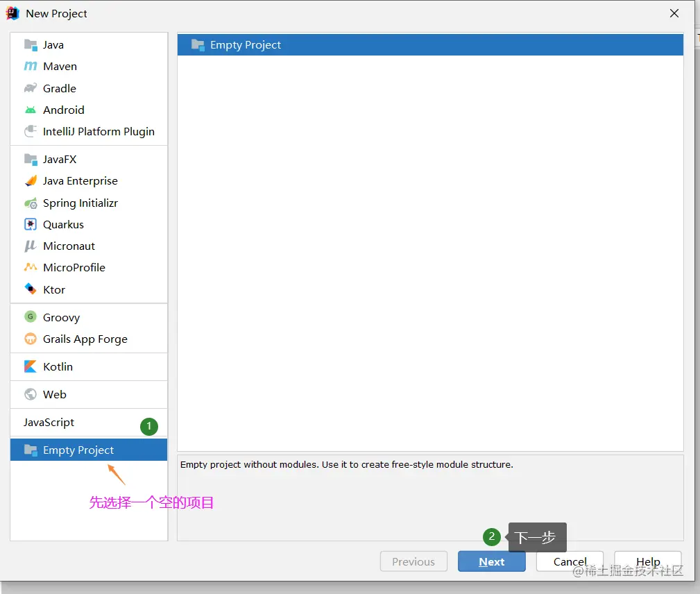Screen dimensions: 700x594
Task: Click the Maven 'm' icon
Action: tap(31, 66)
